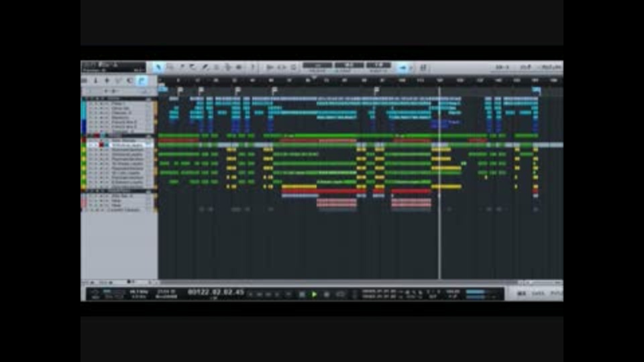Open the Timebase selector field
The image size is (644, 362).
[349, 65]
